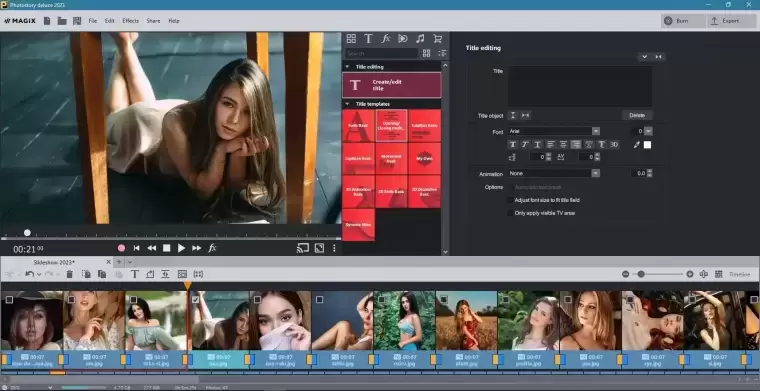Pick text color with the eyedropper tool
Image resolution: width=760 pixels, height=391 pixels.
tap(637, 144)
